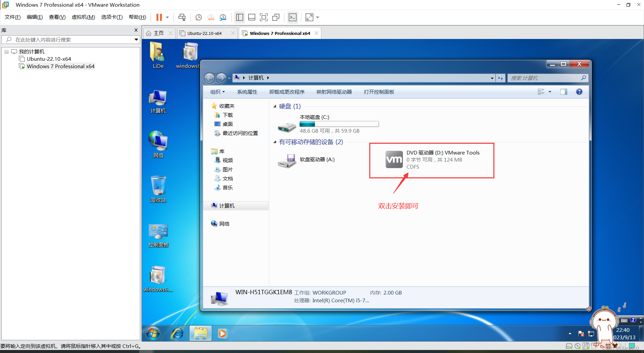Open the dropdown next to the pause button
The width and height of the screenshot is (644, 353).
pos(167,17)
